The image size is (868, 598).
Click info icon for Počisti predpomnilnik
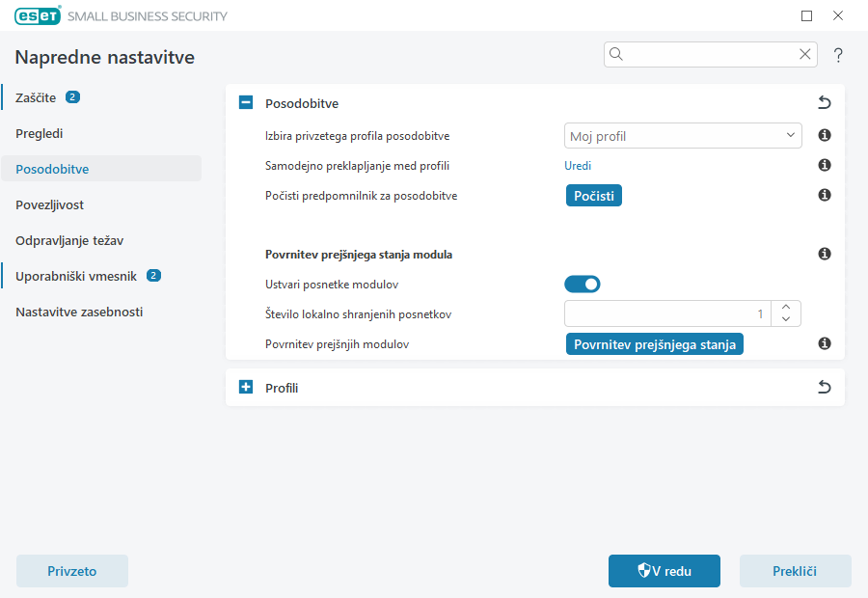[x=825, y=196]
